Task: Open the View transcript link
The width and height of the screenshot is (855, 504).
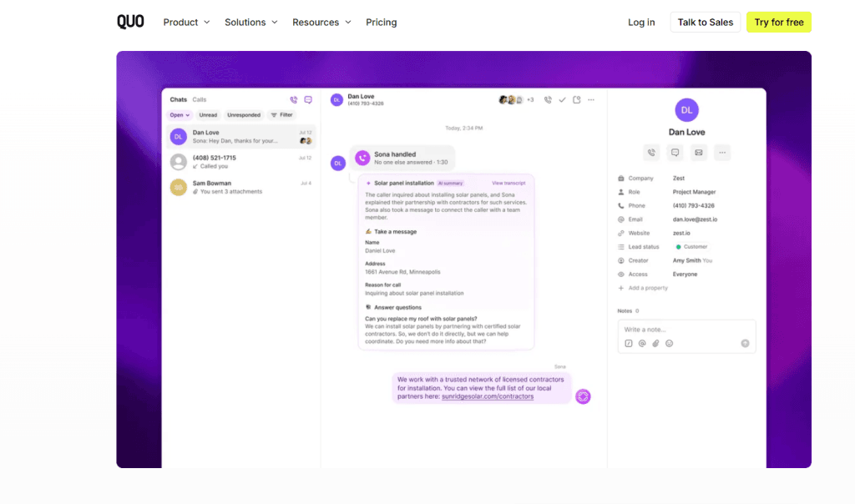Action: point(508,183)
